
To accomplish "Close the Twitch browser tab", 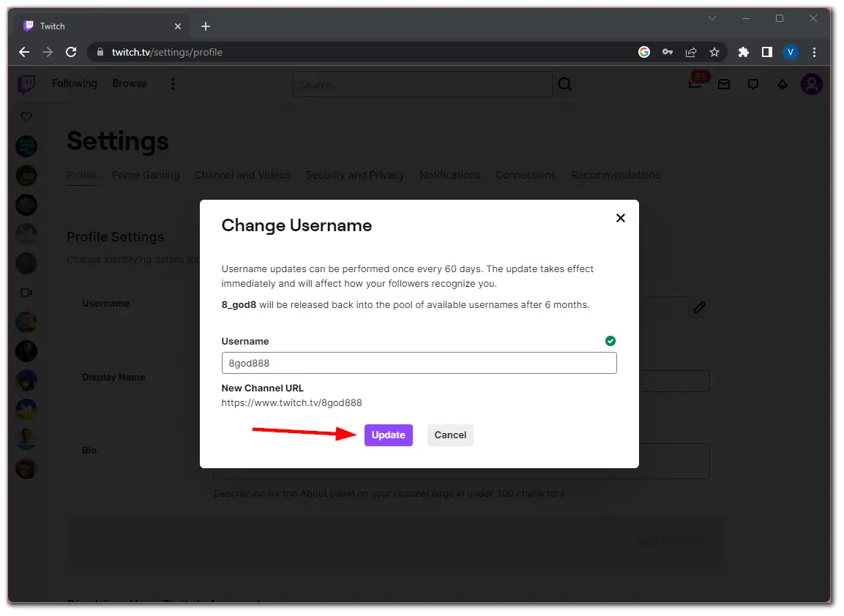I will [x=178, y=26].
